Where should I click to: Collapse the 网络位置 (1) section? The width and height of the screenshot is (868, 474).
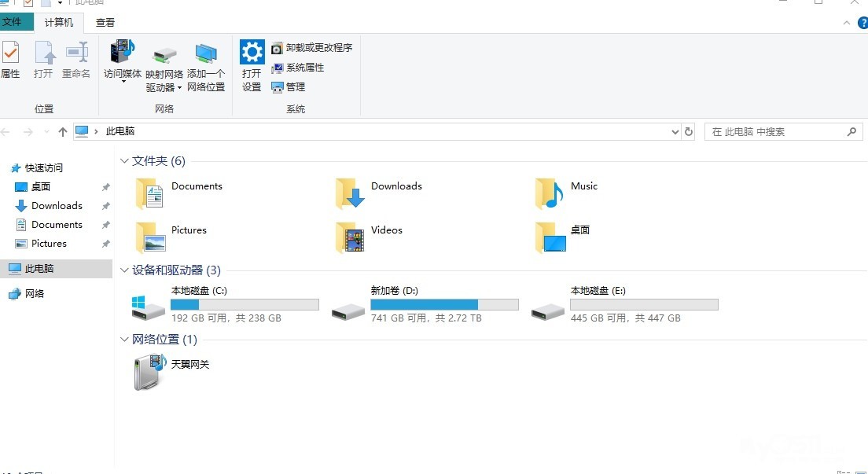tap(124, 340)
